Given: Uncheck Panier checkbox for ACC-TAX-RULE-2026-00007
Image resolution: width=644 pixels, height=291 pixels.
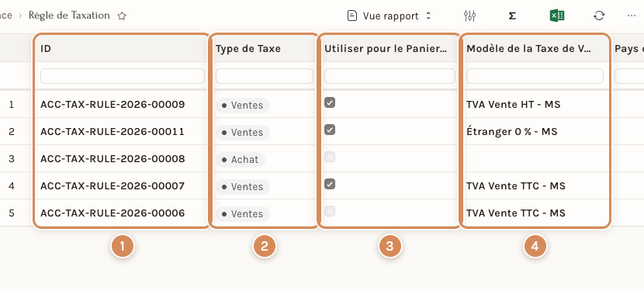Looking at the screenshot, I should [x=330, y=184].
